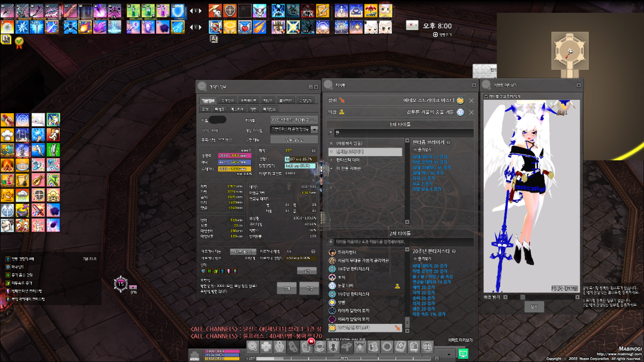Screen dimensions: 644x362
Task: Click the scales icon in the bottom menu
Action: tap(427, 346)
